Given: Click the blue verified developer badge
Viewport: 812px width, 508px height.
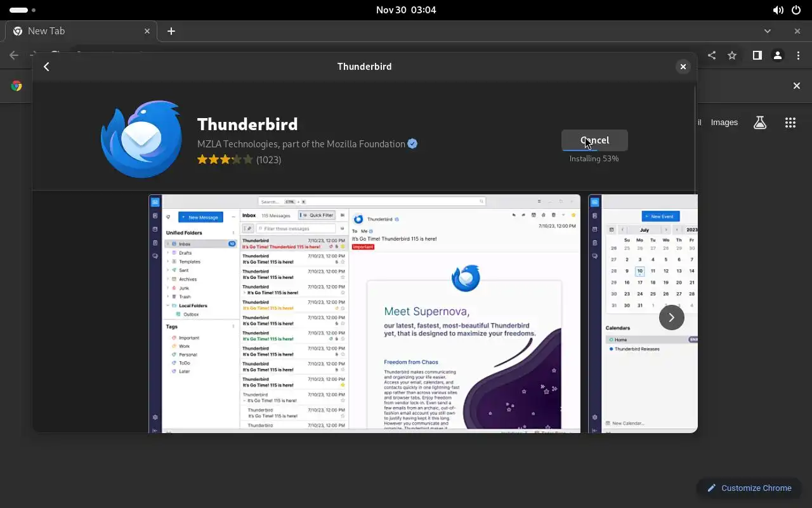Looking at the screenshot, I should tap(412, 144).
